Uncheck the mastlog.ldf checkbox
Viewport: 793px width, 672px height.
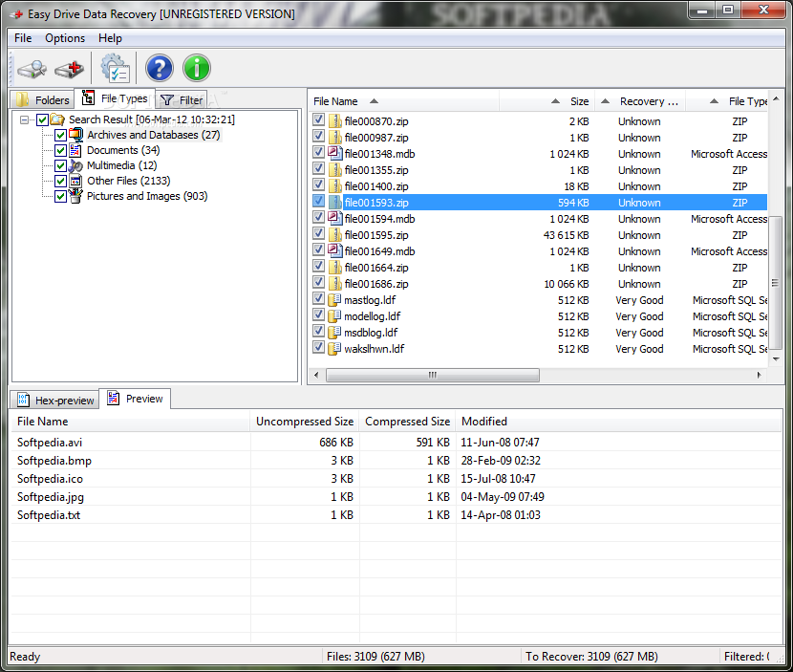tap(318, 299)
